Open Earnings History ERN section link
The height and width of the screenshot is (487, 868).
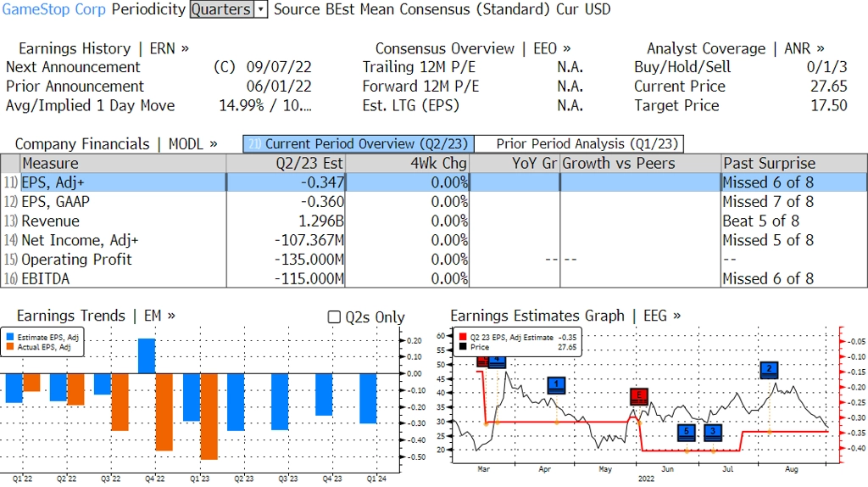(x=103, y=48)
